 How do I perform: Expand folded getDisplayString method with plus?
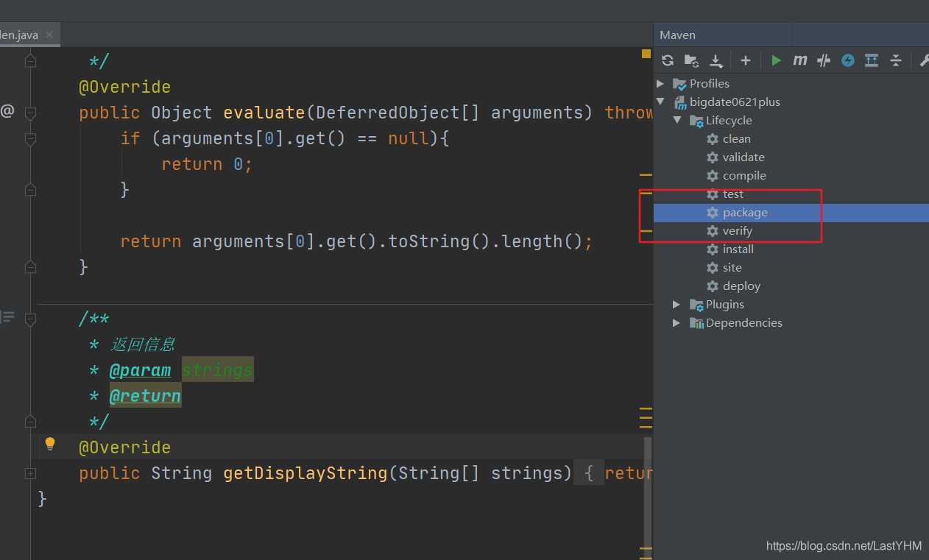click(x=30, y=473)
